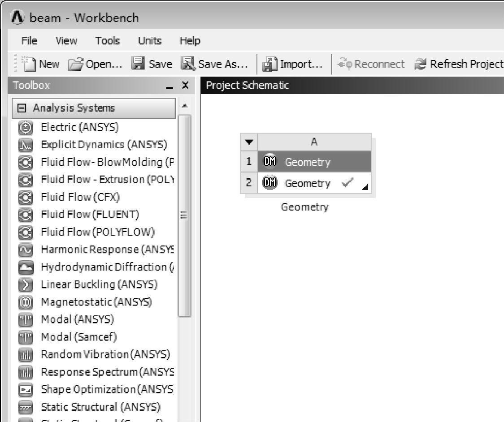The image size is (504, 422).
Task: Select the Electric (ANSYS) system icon
Action: (26, 128)
